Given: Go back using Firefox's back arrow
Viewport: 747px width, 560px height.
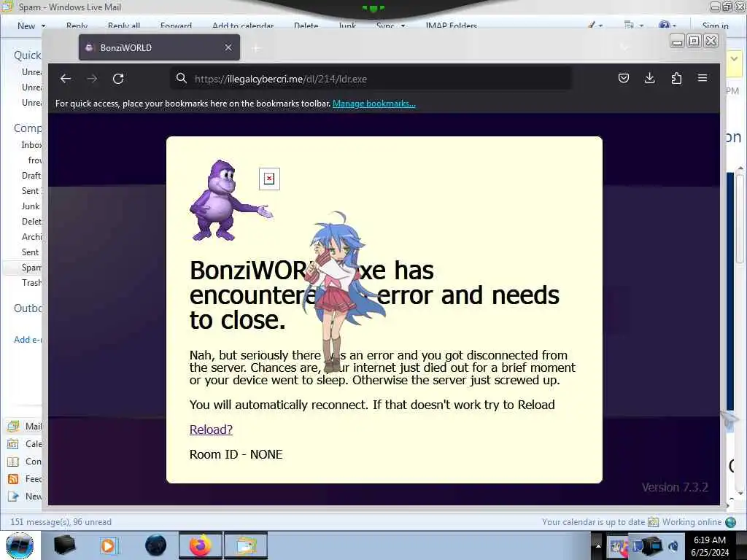Looking at the screenshot, I should 66,79.
